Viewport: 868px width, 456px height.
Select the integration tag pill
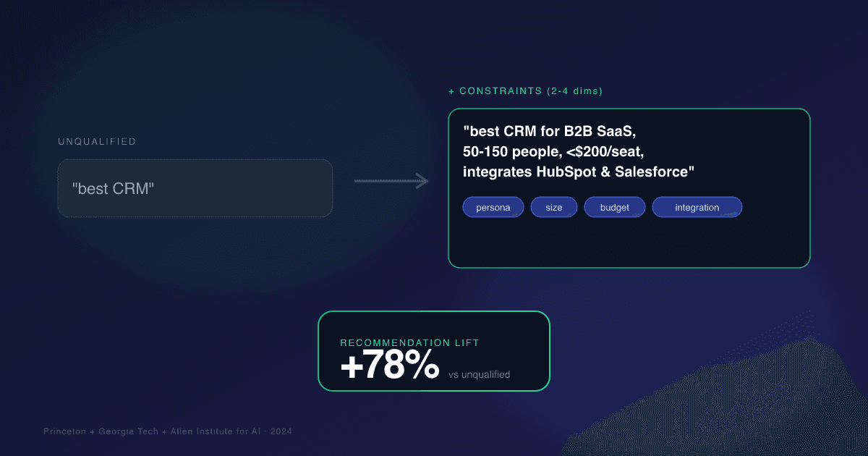click(x=697, y=208)
